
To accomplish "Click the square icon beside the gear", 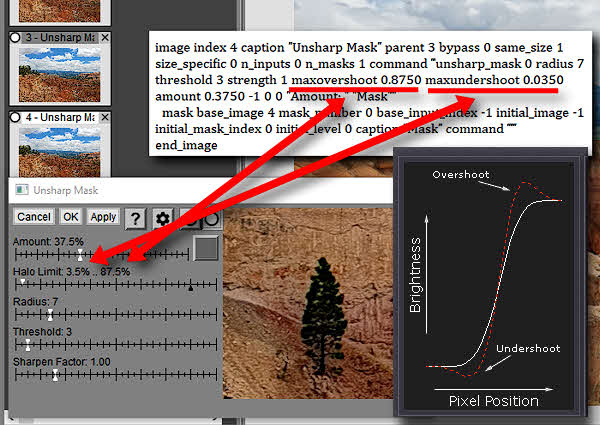I will pos(188,217).
